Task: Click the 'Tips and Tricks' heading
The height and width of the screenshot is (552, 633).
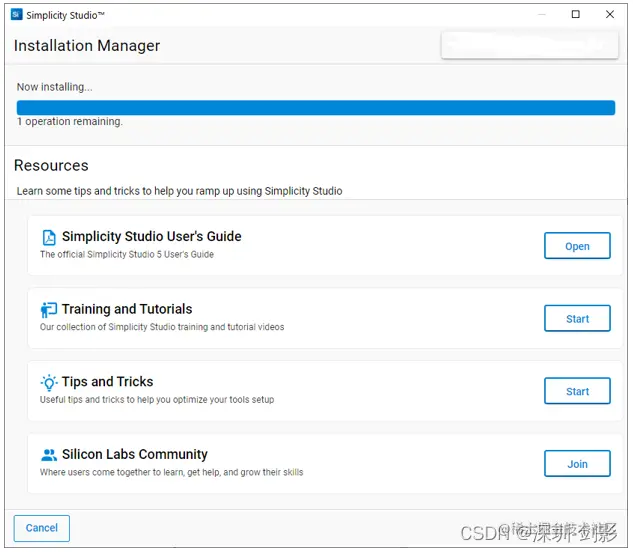Action: pos(107,382)
